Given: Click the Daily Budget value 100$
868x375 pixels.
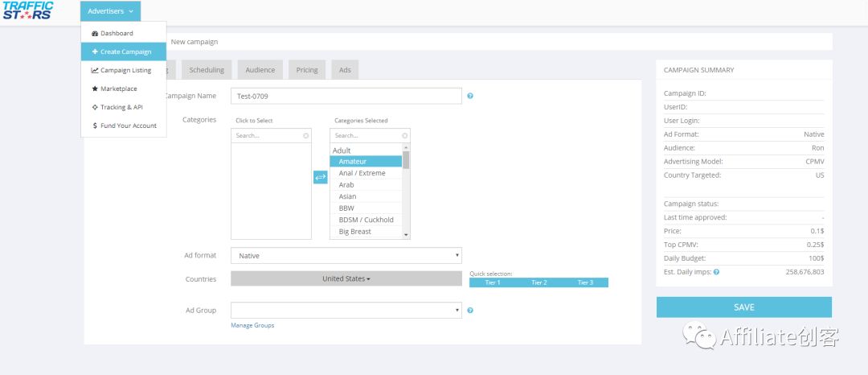Looking at the screenshot, I should pyautogui.click(x=817, y=258).
